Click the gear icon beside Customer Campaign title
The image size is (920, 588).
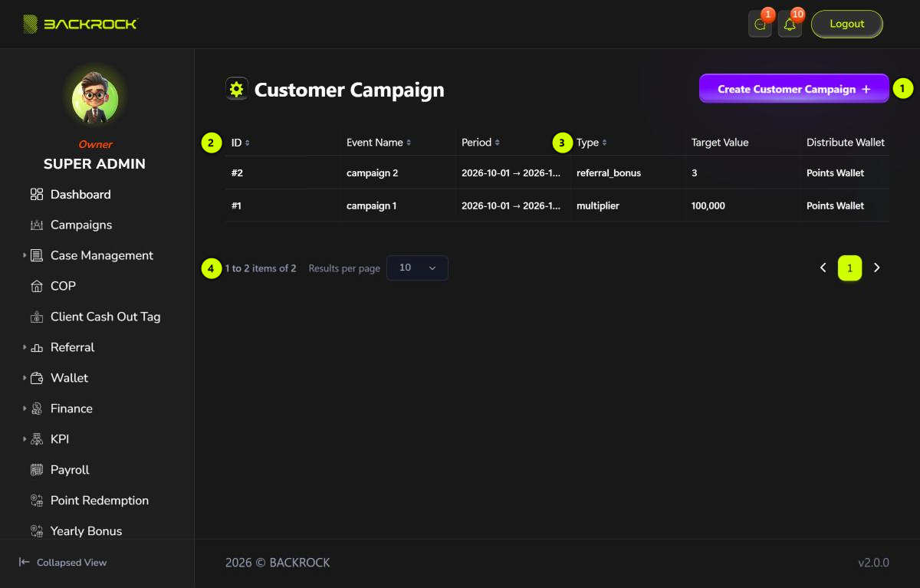[x=236, y=89]
